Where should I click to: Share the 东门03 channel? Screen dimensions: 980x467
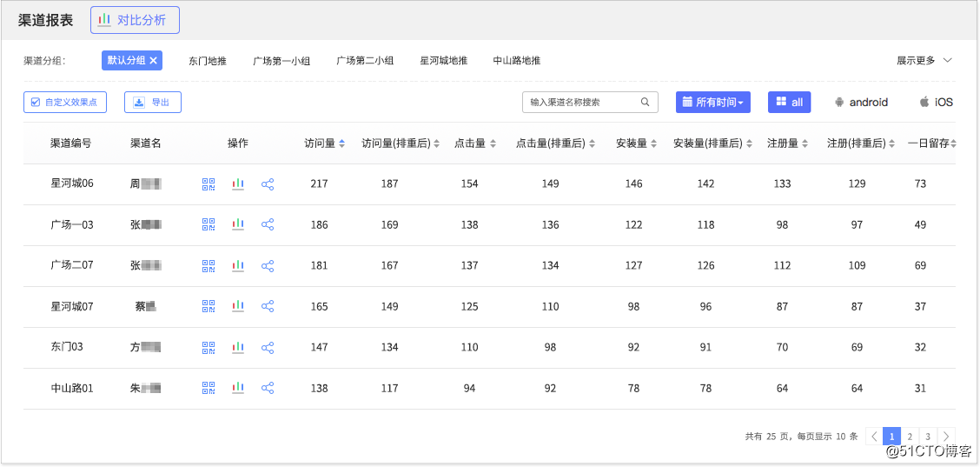[x=268, y=348]
